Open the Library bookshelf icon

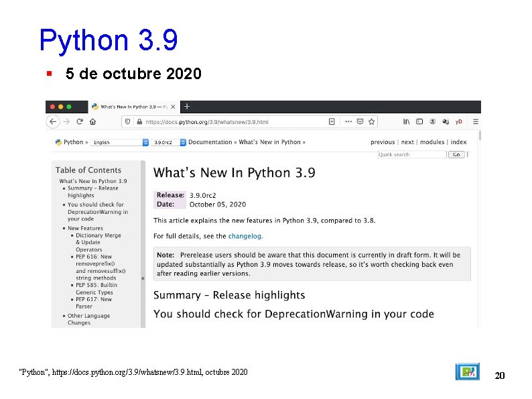pyautogui.click(x=407, y=121)
